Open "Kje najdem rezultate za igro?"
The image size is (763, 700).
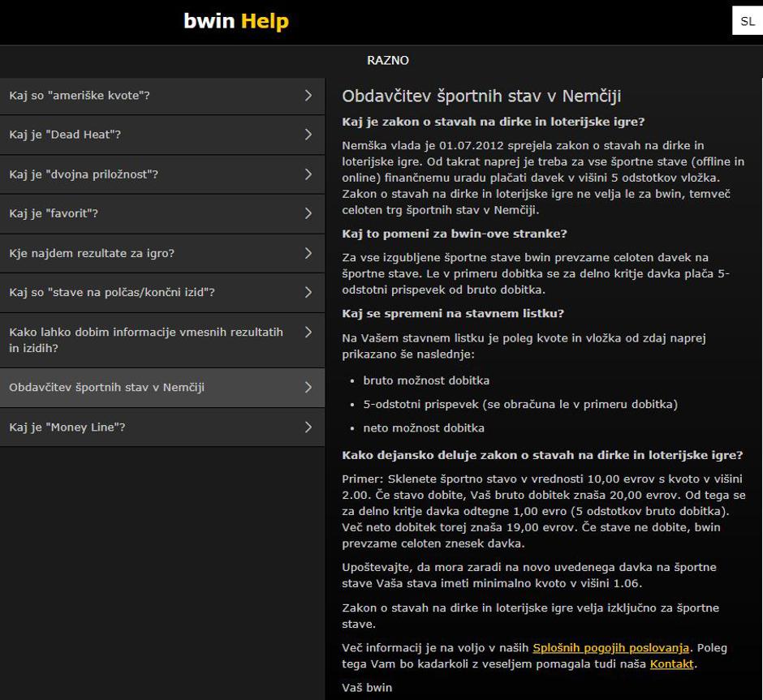point(92,253)
